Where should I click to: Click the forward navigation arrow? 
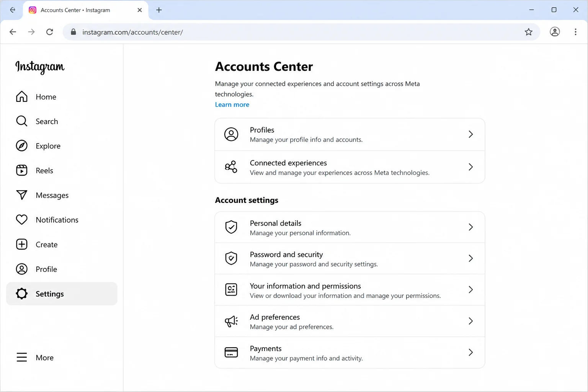pos(31,32)
